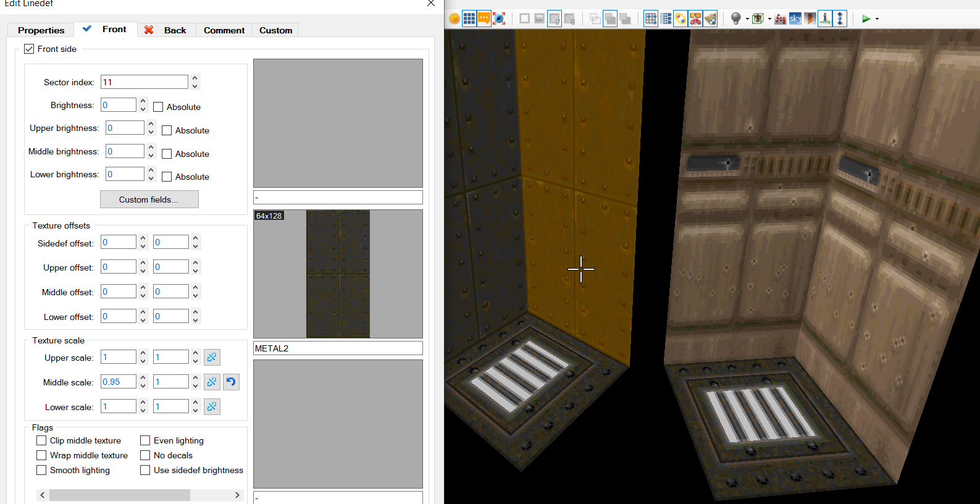Switch to the Custom tab

pyautogui.click(x=275, y=30)
